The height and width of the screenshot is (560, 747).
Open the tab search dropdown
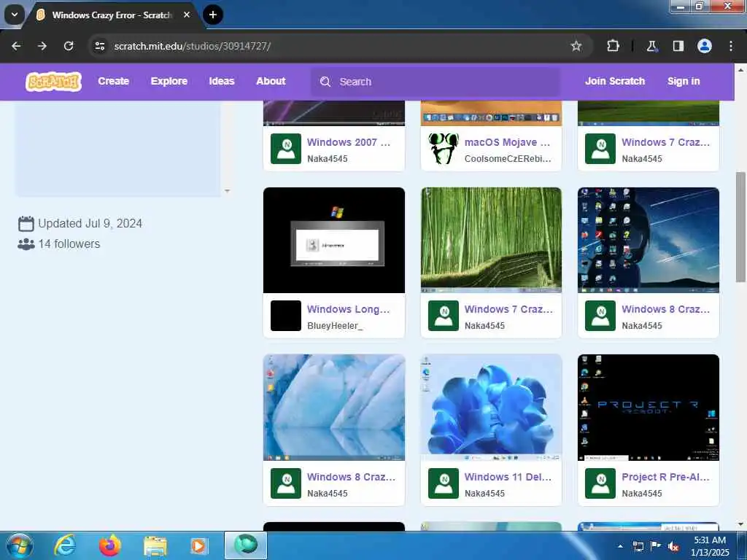click(15, 15)
